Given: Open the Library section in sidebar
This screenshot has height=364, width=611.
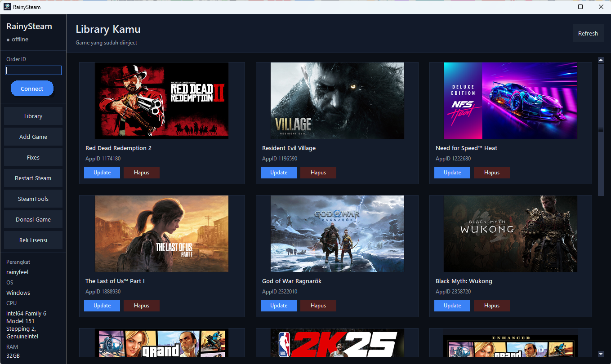Looking at the screenshot, I should click(33, 116).
